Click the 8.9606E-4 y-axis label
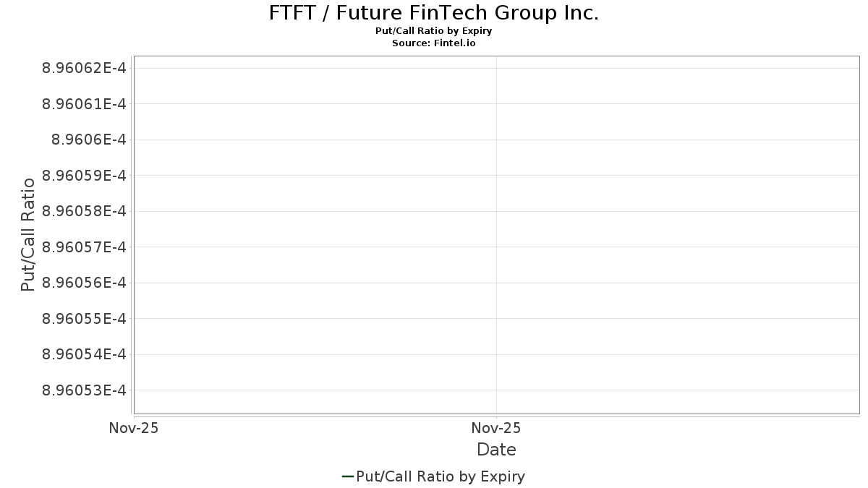Image resolution: width=868 pixels, height=488 pixels. coord(89,140)
